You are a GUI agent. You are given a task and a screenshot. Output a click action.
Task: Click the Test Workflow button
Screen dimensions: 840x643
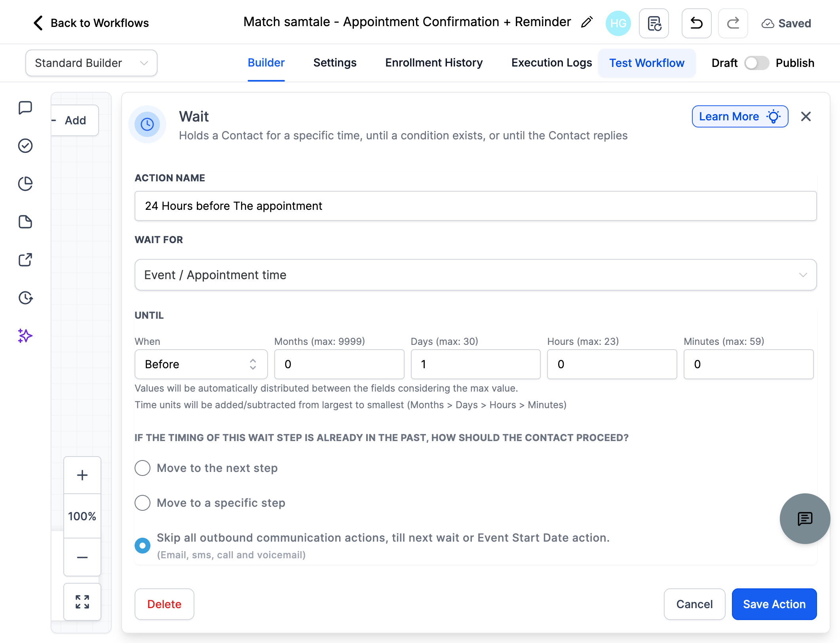(x=647, y=63)
